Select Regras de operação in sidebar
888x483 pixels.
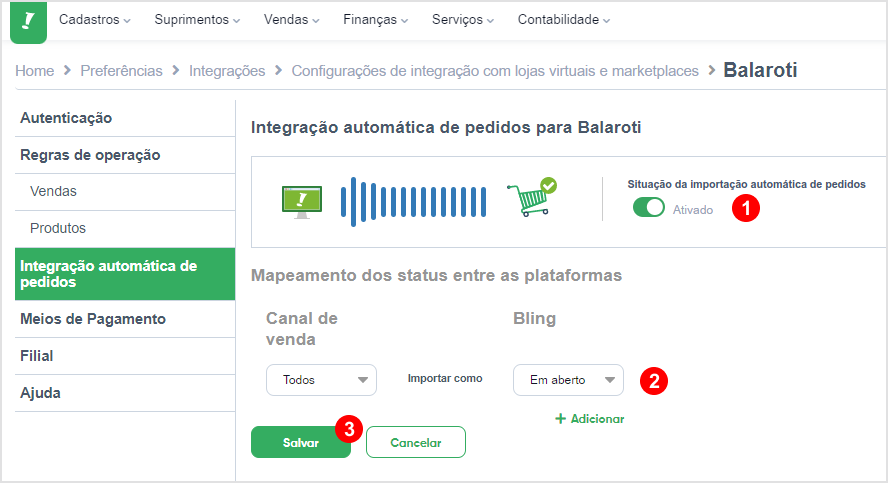click(125, 155)
